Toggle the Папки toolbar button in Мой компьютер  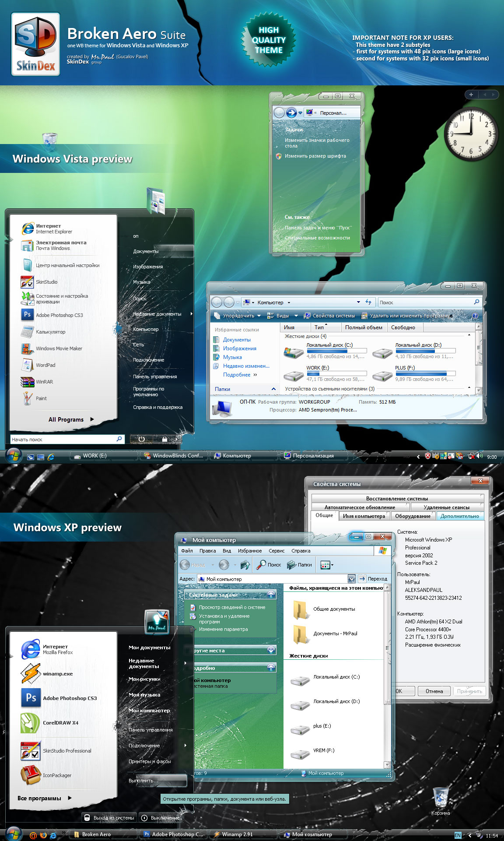[x=300, y=565]
